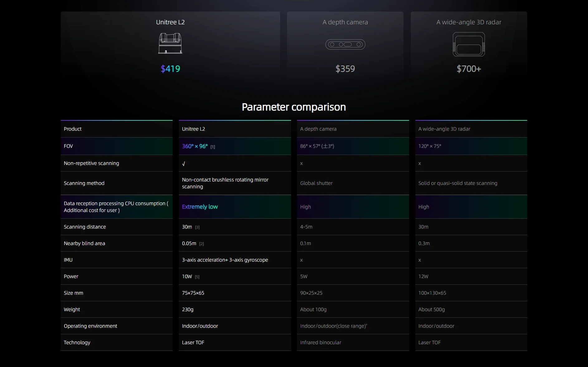Viewport: 588px width, 367px height.
Task: Open footnote [2] beside the 0.05m blind area
Action: pyautogui.click(x=202, y=244)
